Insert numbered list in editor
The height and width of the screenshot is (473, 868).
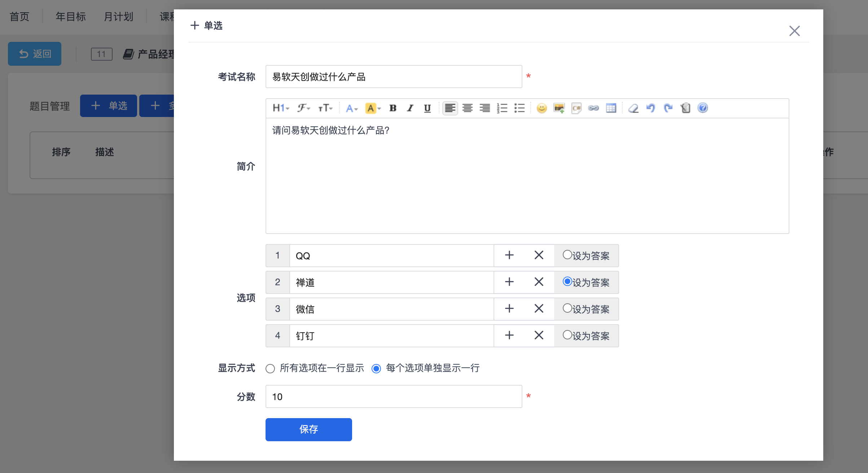(502, 108)
